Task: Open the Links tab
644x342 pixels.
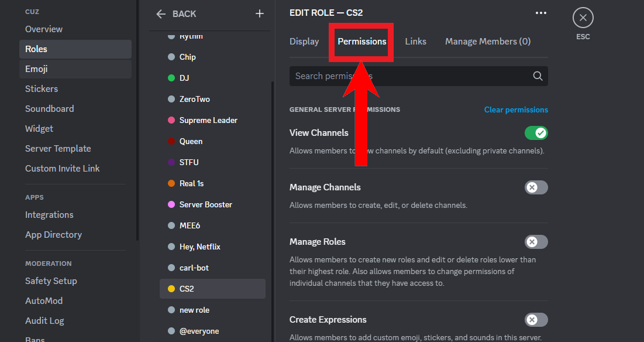Action: (415, 42)
